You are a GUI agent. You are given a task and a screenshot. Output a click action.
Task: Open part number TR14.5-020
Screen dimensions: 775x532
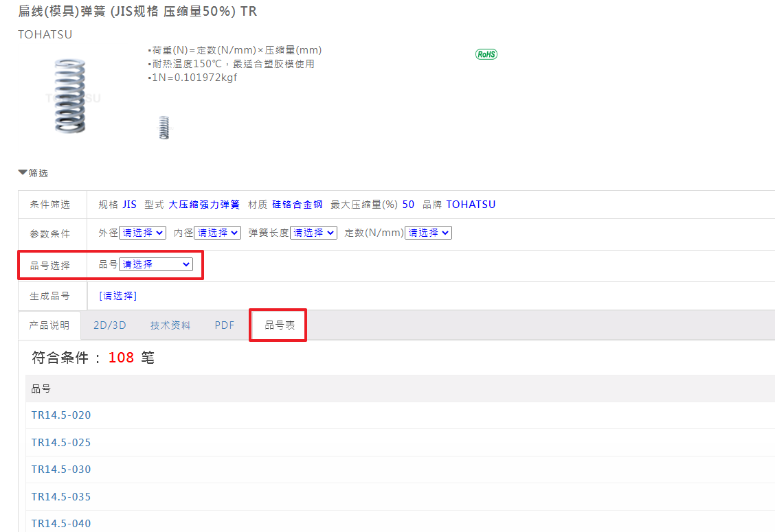coord(61,415)
